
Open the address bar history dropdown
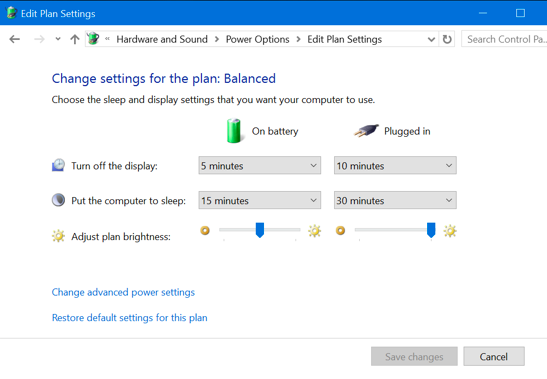[x=432, y=39]
